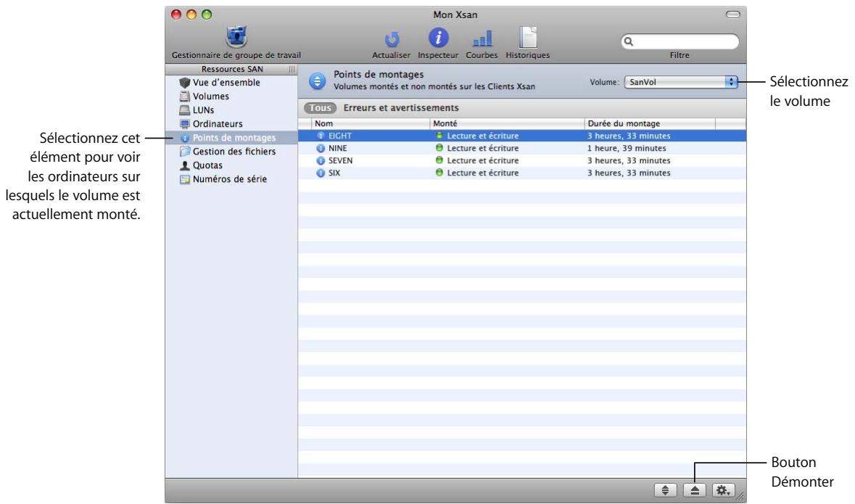Sort by the Monté column header
The image size is (855, 504).
pos(507,124)
